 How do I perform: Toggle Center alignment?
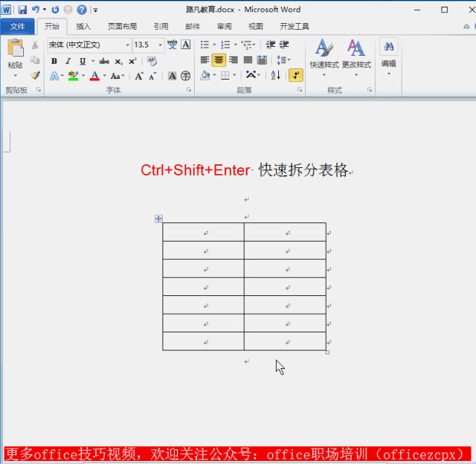pyautogui.click(x=219, y=60)
